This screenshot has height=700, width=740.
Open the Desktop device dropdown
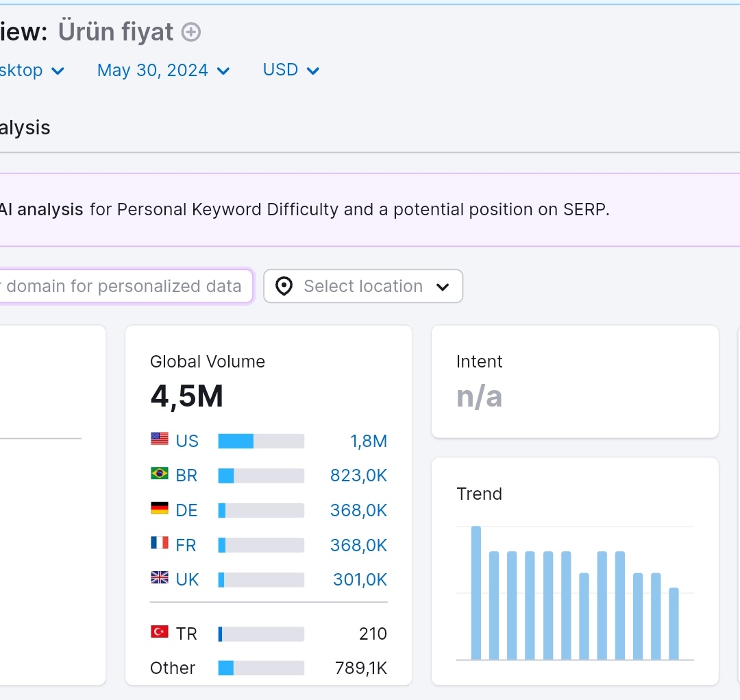click(32, 71)
